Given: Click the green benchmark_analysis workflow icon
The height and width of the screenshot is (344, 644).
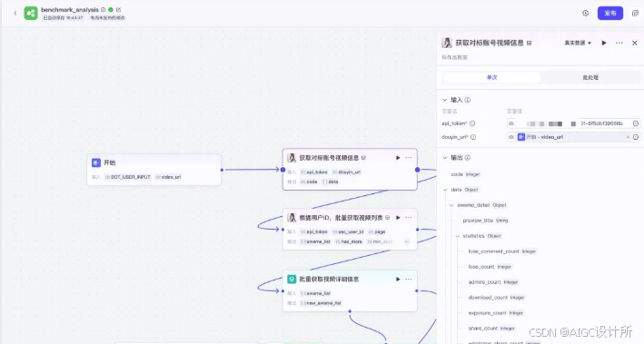Looking at the screenshot, I should tap(31, 13).
